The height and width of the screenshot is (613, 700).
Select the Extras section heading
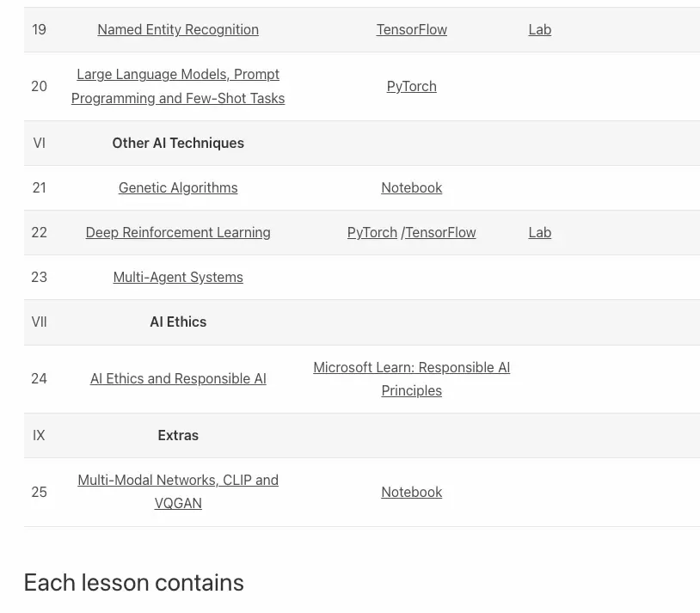click(x=178, y=435)
